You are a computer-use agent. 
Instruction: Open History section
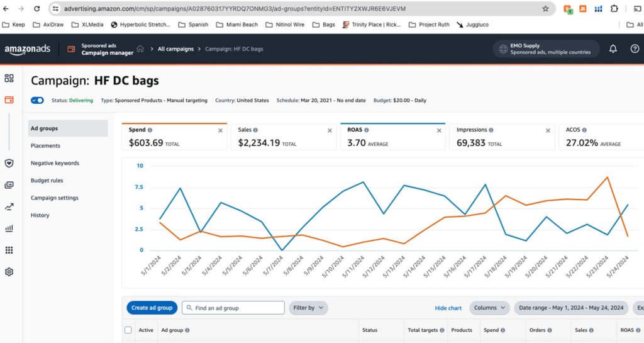[x=40, y=215]
